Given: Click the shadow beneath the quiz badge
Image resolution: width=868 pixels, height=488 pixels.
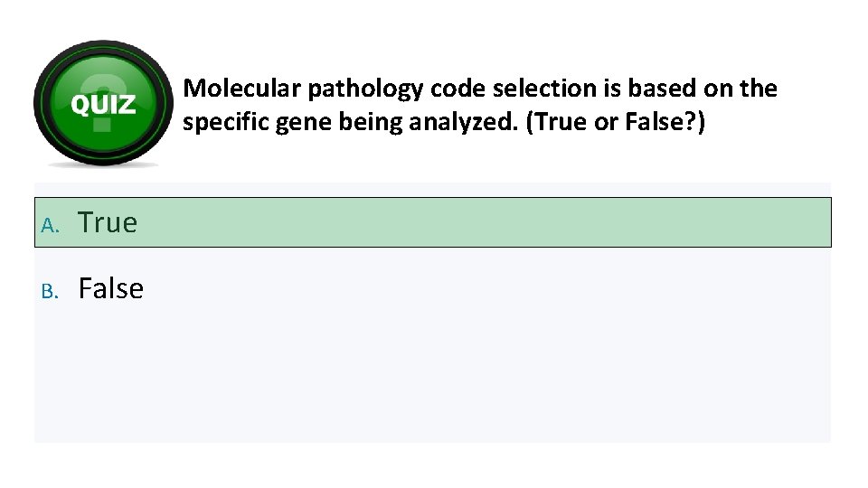Looking at the screenshot, I should coord(102,165).
